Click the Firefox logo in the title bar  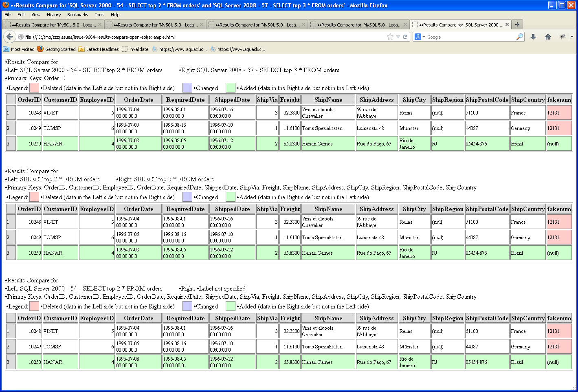pos(6,5)
